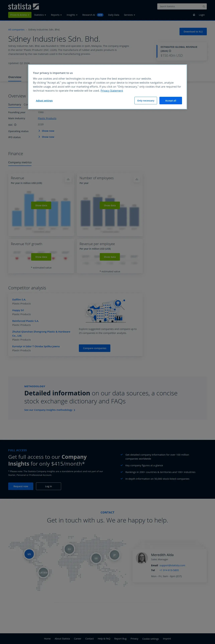Click the US region marker on map
The width and height of the screenshot is (215, 644).
click(x=29, y=554)
